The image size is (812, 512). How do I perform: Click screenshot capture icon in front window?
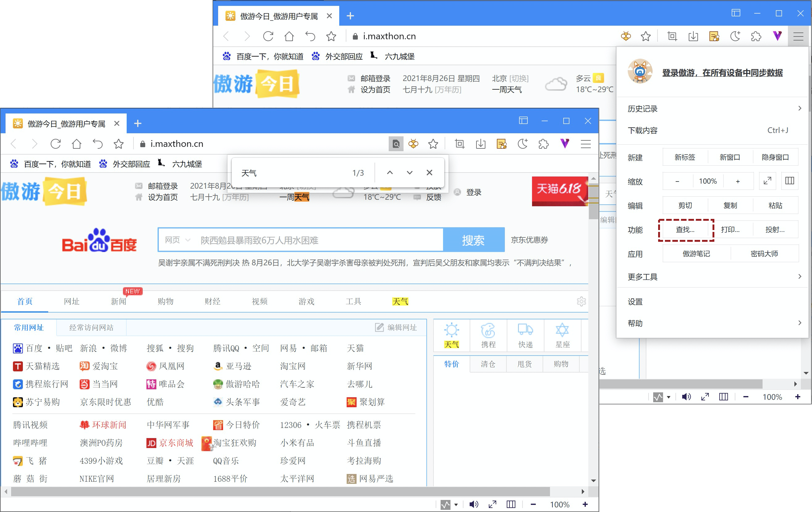click(x=460, y=144)
